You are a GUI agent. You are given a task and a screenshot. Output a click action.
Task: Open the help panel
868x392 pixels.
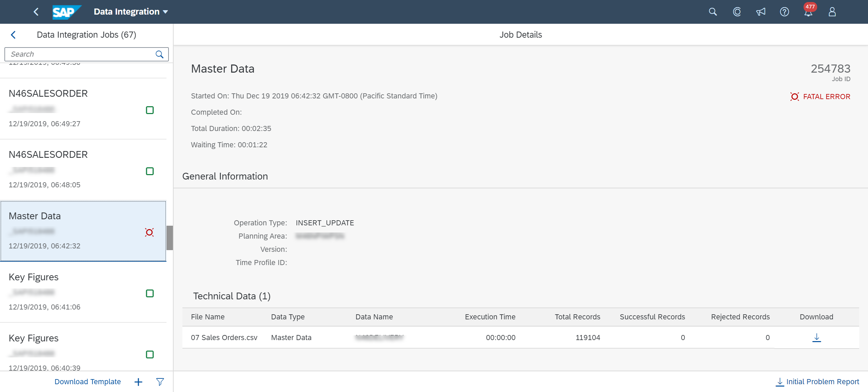(784, 12)
